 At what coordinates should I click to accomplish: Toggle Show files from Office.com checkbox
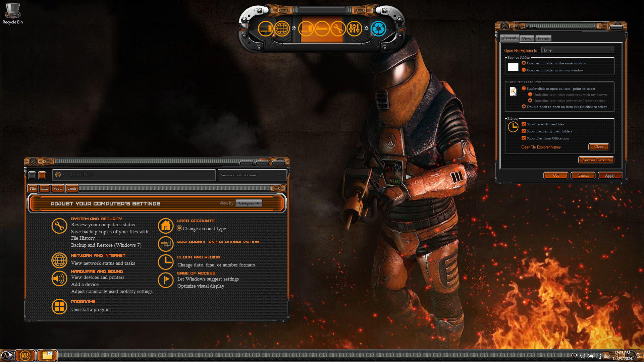tap(524, 138)
